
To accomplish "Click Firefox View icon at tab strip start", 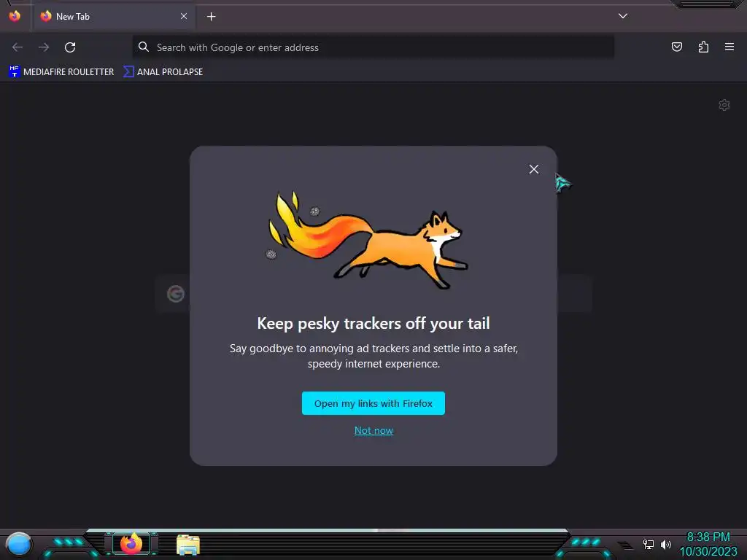I will pos(15,16).
